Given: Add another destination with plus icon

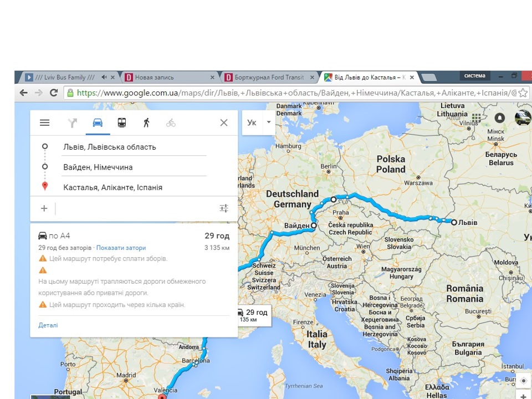Looking at the screenshot, I should pos(44,208).
